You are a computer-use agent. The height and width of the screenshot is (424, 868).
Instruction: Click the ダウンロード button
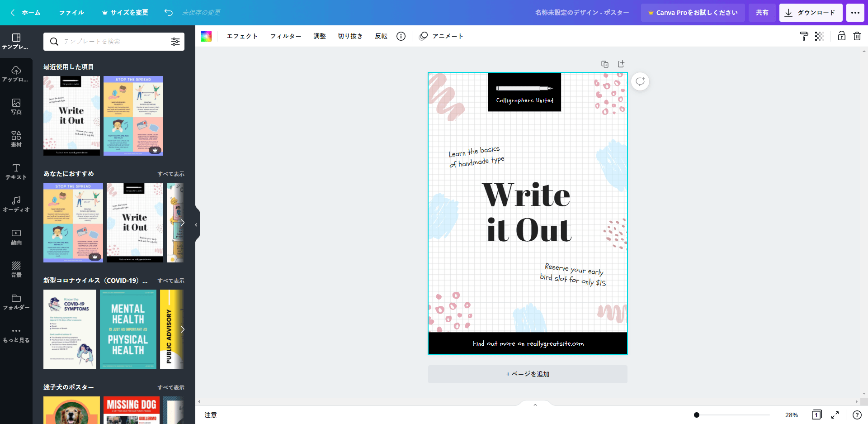(x=811, y=13)
